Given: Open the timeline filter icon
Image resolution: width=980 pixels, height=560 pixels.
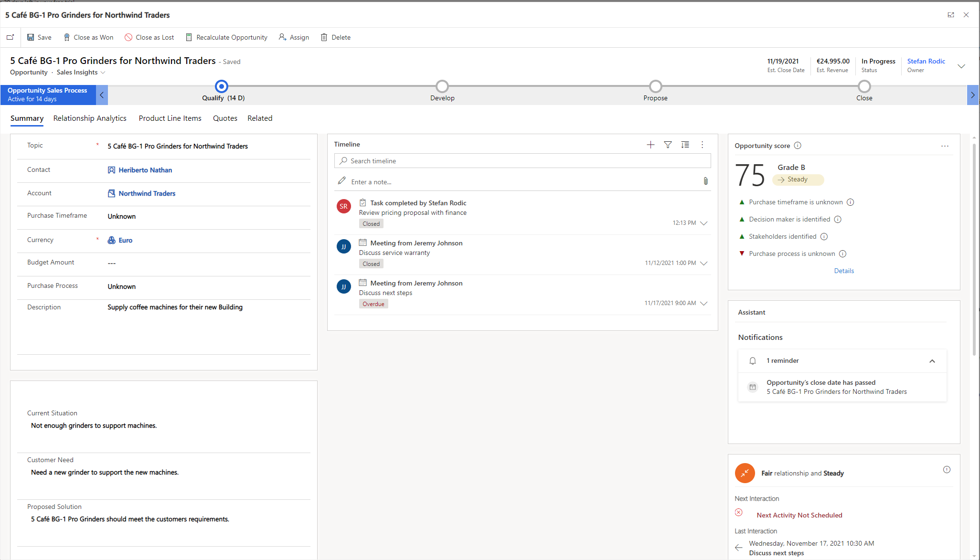Looking at the screenshot, I should click(668, 145).
